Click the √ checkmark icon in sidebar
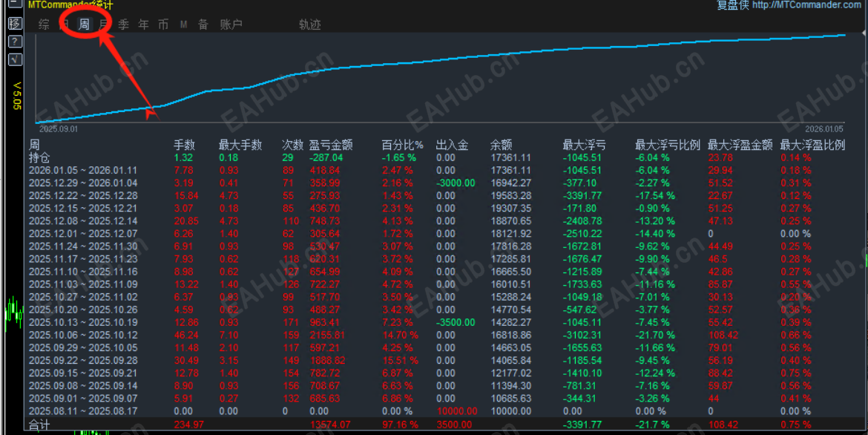Viewport: 868px width, 435px height. pyautogui.click(x=15, y=59)
